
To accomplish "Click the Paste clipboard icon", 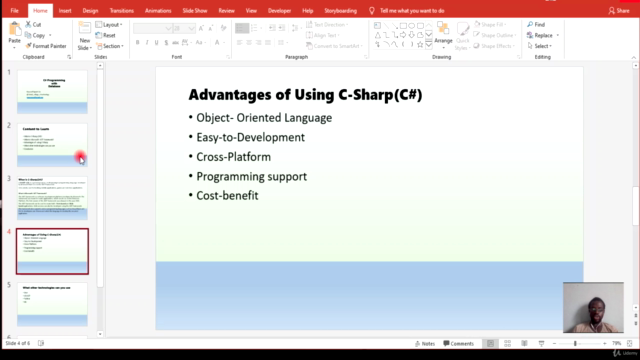I will point(15,29).
